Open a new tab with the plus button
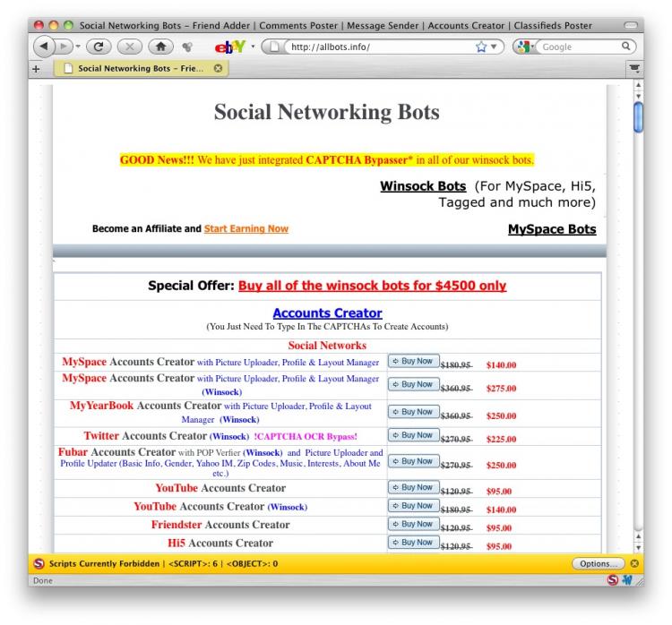This screenshot has height=625, width=672. pos(37,68)
